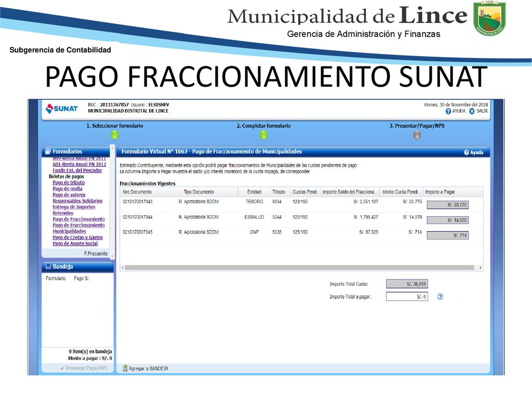Image resolution: width=532 pixels, height=399 pixels.
Task: Click the Entidad column header
Action: coord(254,192)
